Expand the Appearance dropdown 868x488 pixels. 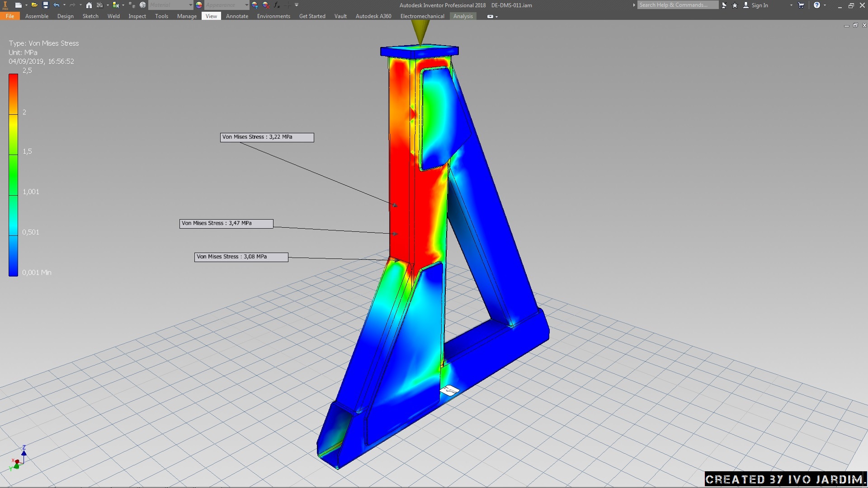tap(246, 5)
